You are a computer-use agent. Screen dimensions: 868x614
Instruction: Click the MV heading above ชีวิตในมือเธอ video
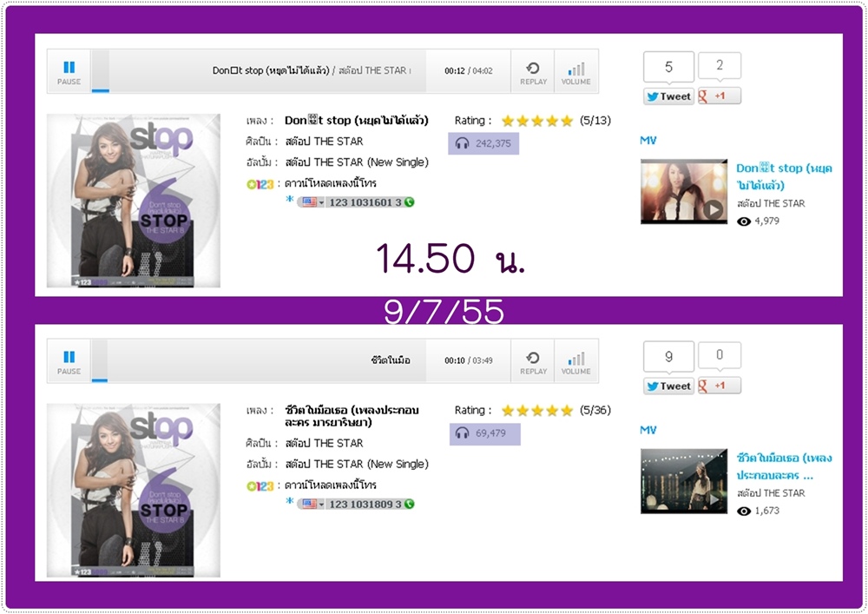coord(648,430)
